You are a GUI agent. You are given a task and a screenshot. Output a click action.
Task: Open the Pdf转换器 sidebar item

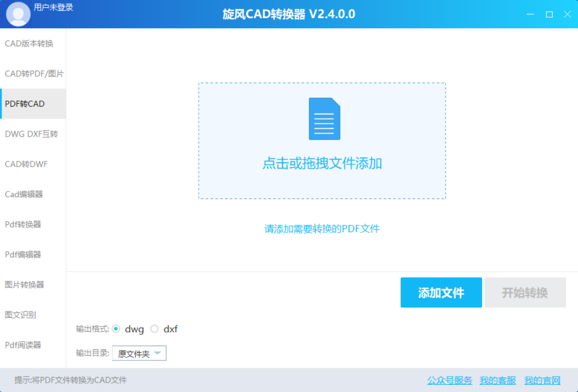(x=33, y=224)
